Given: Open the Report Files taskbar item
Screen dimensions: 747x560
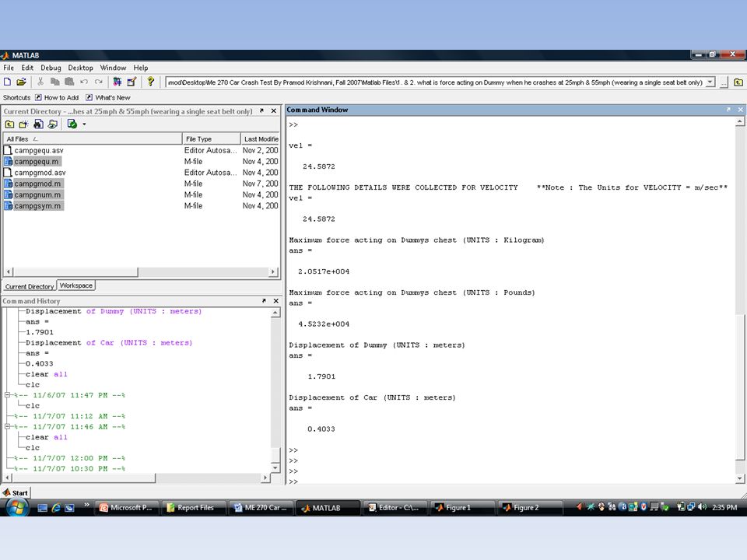Looking at the screenshot, I should [x=192, y=508].
